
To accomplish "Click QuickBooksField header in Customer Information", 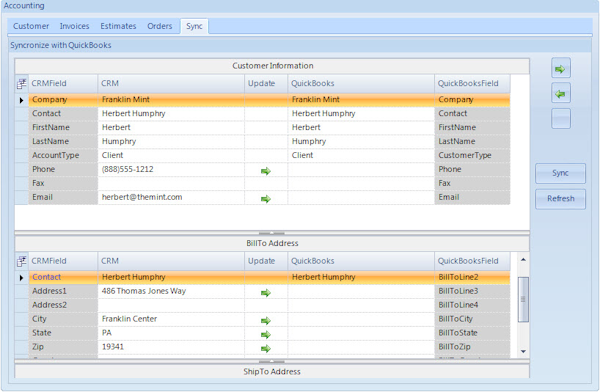I will click(472, 83).
